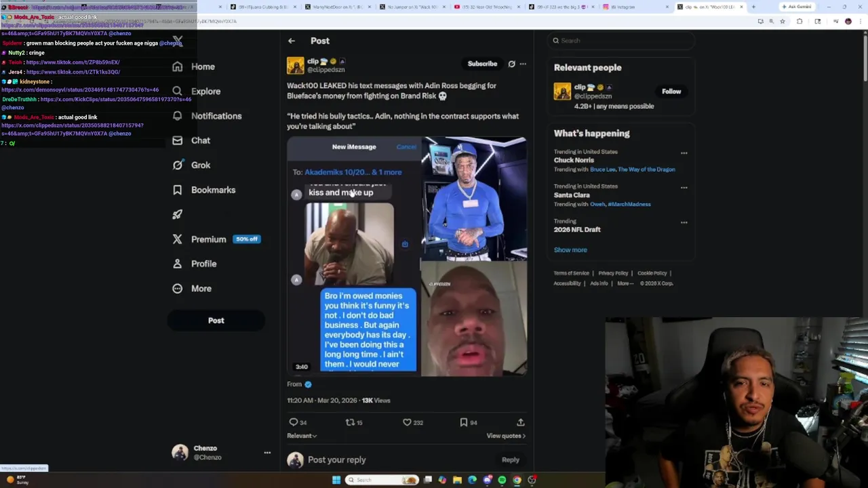
Task: Bookmark this page with star icon
Action: (782, 21)
